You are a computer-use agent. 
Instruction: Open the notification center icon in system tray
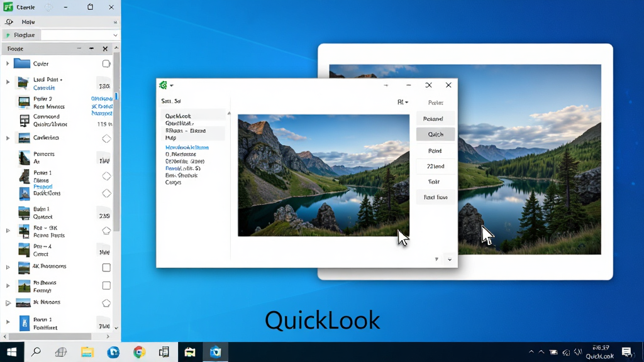pyautogui.click(x=626, y=352)
